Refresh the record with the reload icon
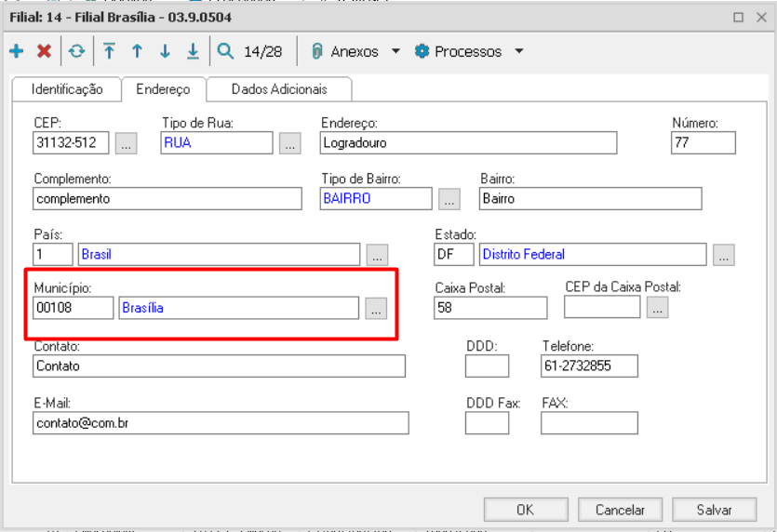This screenshot has height=532, width=777. [x=77, y=51]
